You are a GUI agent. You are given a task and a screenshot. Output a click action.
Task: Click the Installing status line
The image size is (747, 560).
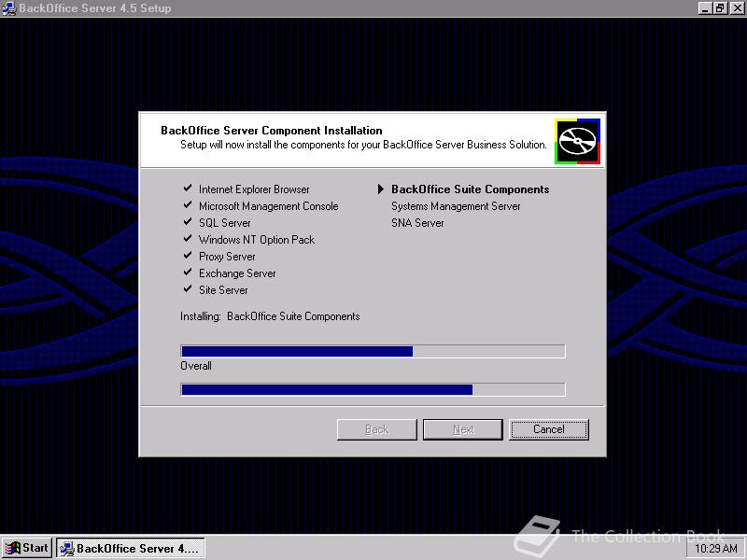point(270,316)
